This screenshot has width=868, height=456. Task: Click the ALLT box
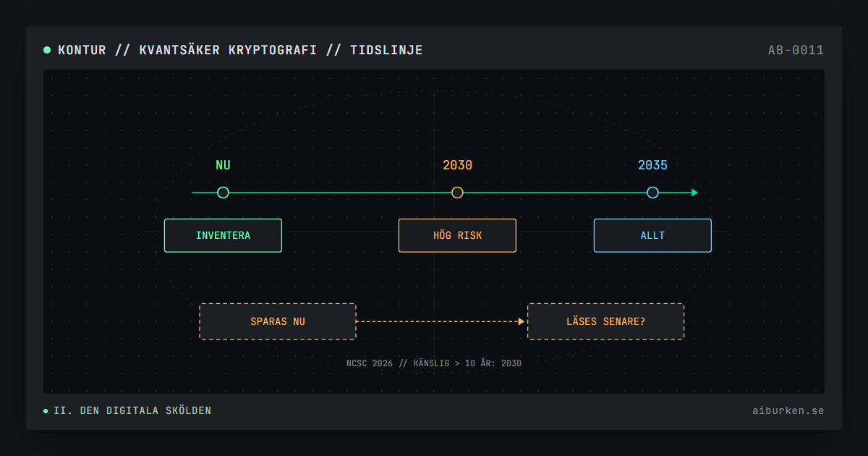[652, 235]
